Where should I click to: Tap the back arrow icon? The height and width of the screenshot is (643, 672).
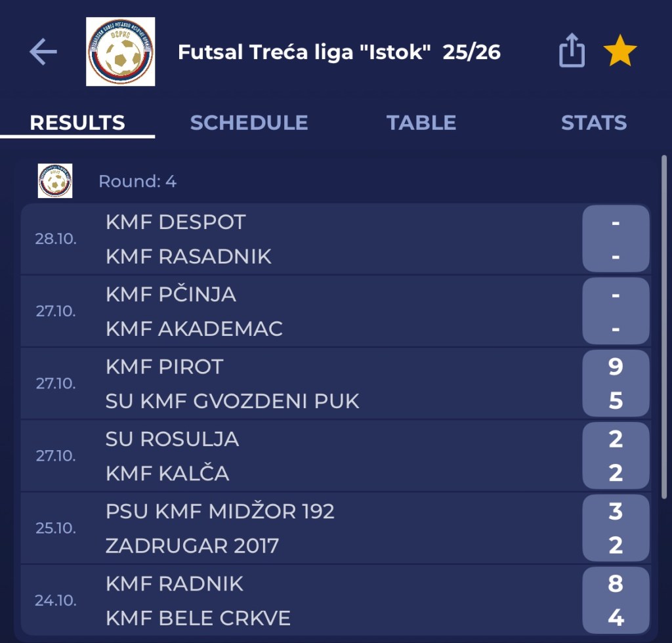[43, 52]
